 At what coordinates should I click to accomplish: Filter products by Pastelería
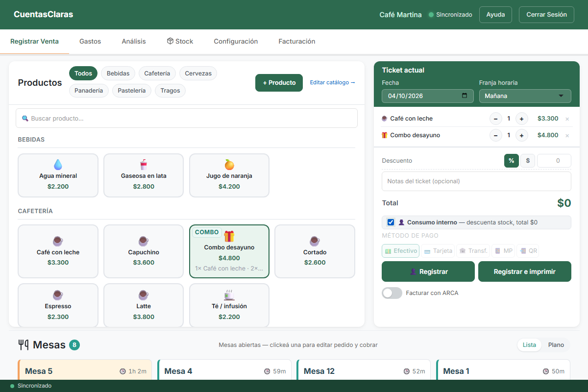point(132,91)
